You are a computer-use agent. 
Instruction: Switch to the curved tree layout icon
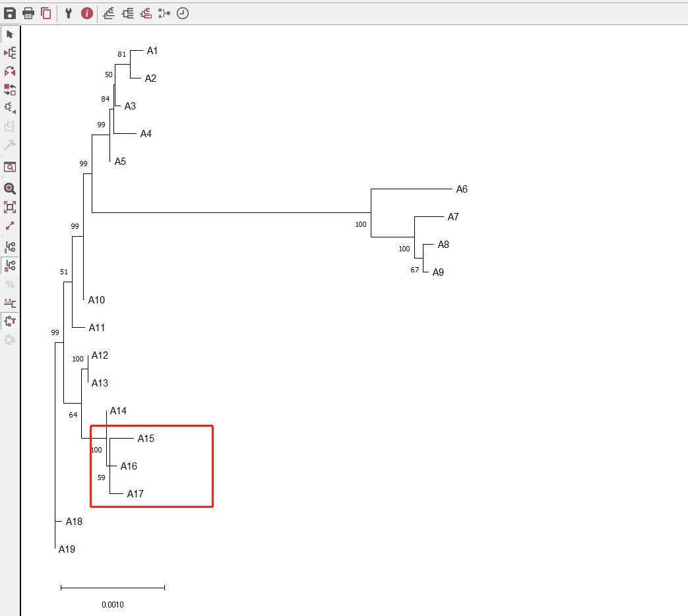click(x=109, y=14)
